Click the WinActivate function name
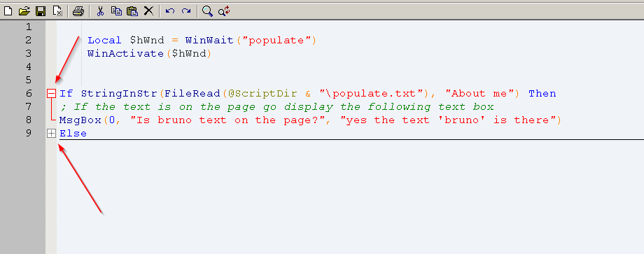This screenshot has height=254, width=644. pyautogui.click(x=126, y=53)
